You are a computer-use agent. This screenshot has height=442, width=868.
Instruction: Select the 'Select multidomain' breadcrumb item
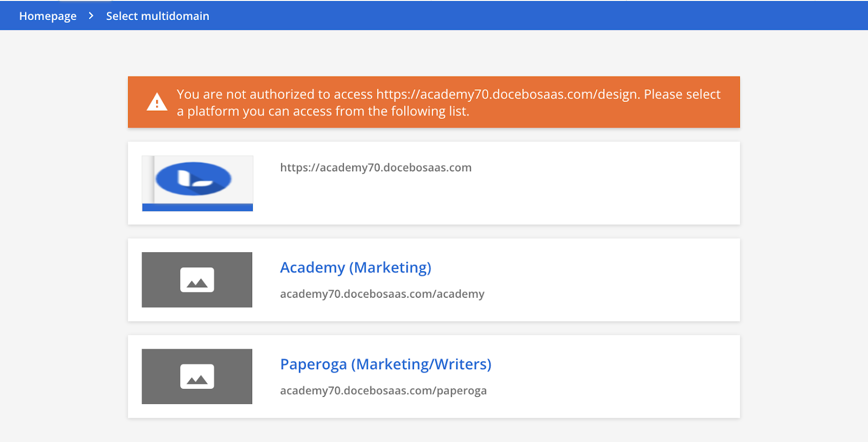click(x=157, y=16)
